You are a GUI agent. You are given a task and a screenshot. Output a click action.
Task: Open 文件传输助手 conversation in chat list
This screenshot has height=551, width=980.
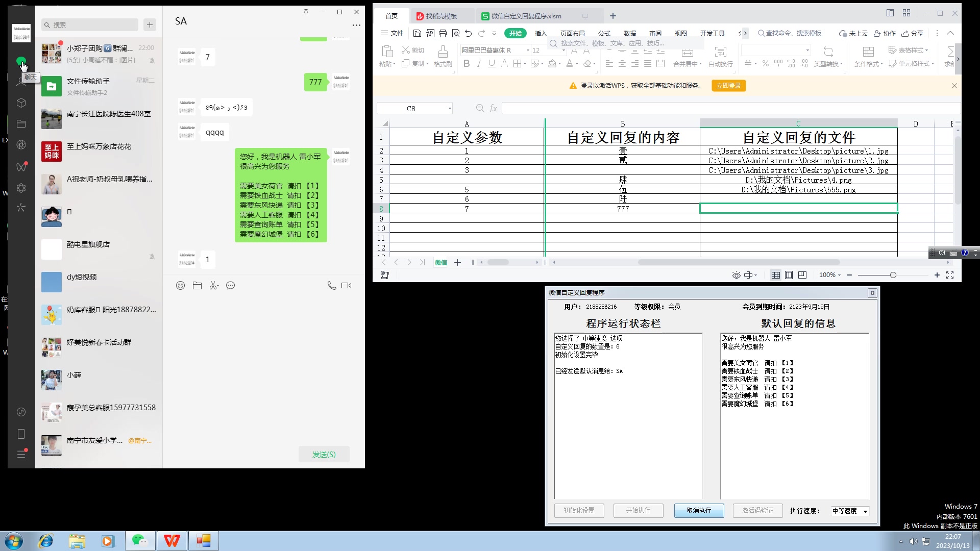[x=99, y=86]
